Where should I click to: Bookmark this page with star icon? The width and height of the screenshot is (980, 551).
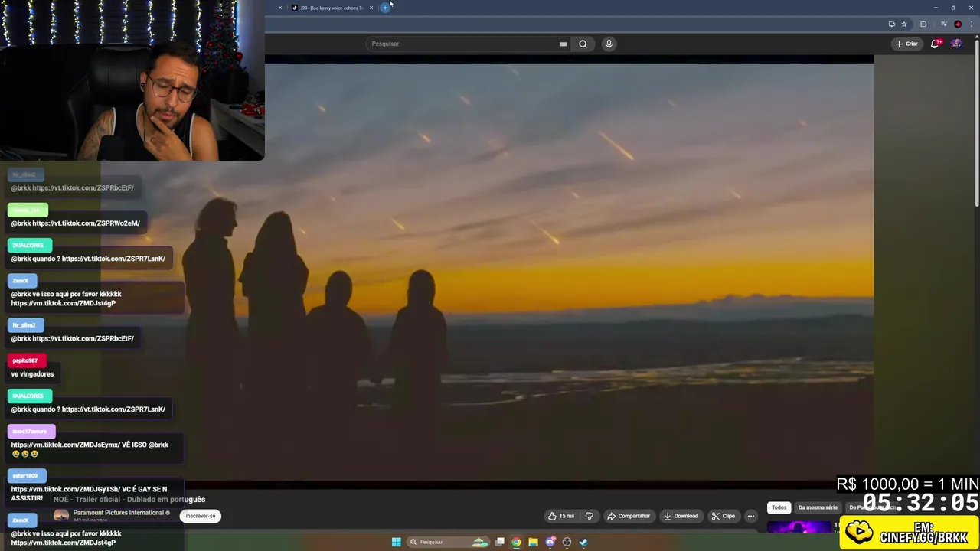tap(904, 24)
